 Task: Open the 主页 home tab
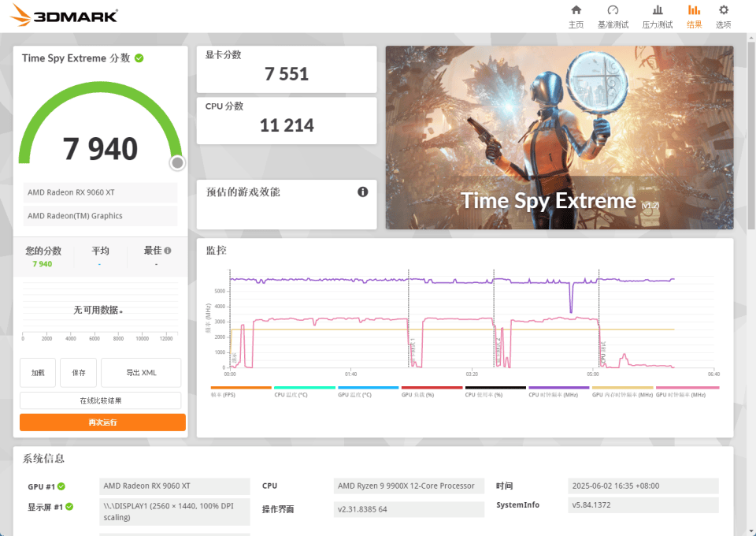tap(576, 17)
